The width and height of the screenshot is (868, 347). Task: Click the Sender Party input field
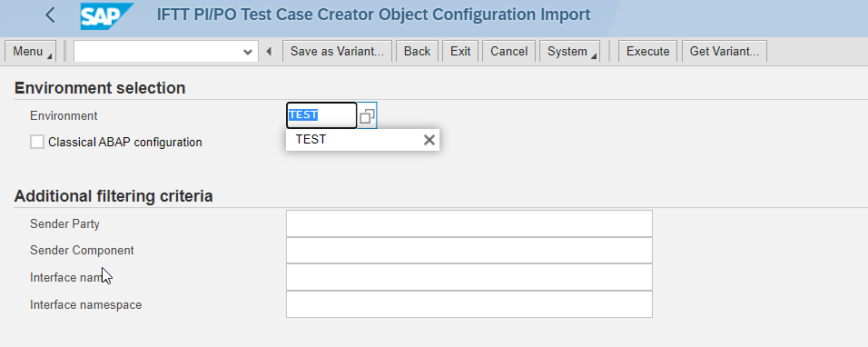(x=469, y=223)
